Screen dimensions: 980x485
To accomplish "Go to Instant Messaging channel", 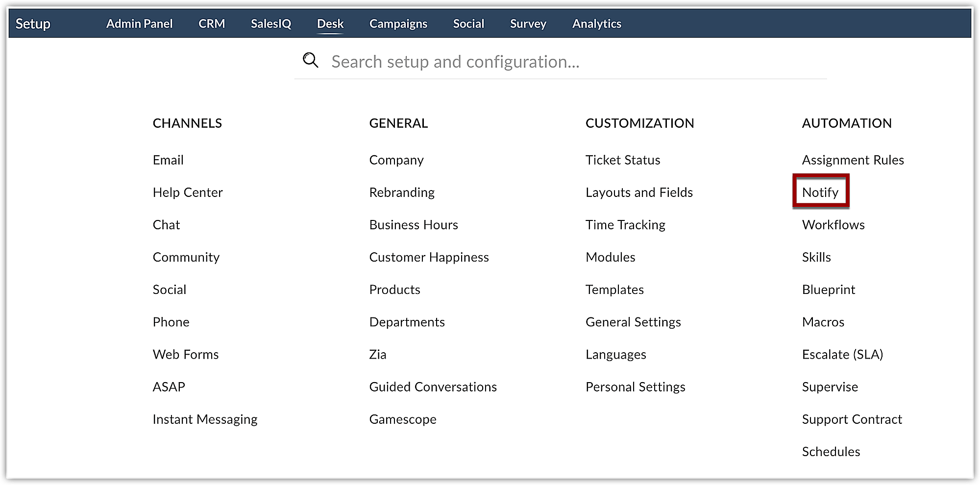I will [x=205, y=419].
